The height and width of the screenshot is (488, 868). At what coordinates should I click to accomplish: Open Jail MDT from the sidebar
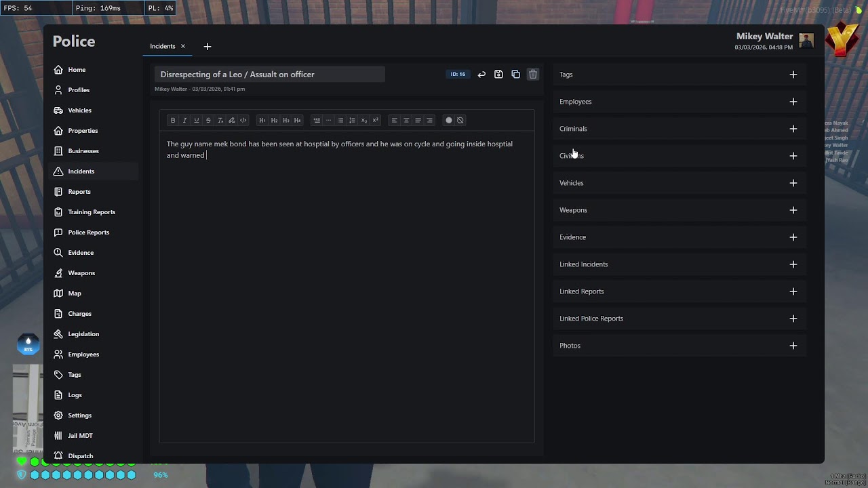point(94,436)
